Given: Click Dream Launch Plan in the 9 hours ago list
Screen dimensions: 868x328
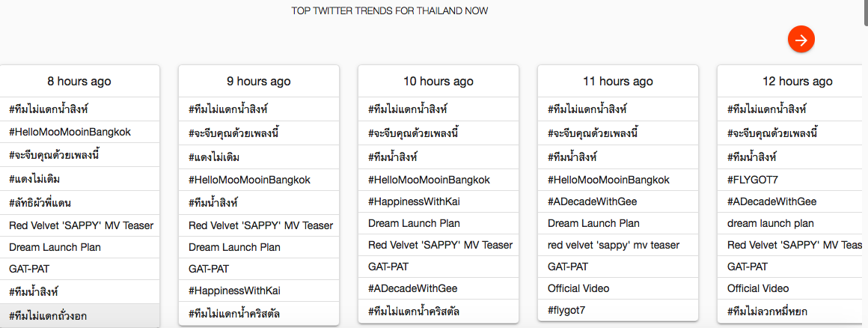Looking at the screenshot, I should point(234,247).
